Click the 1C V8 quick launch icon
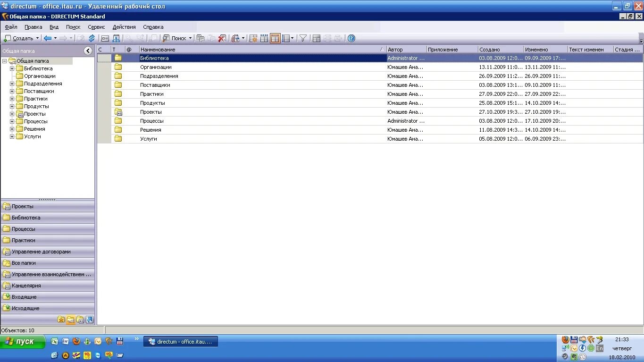The image size is (644, 362). [x=87, y=355]
